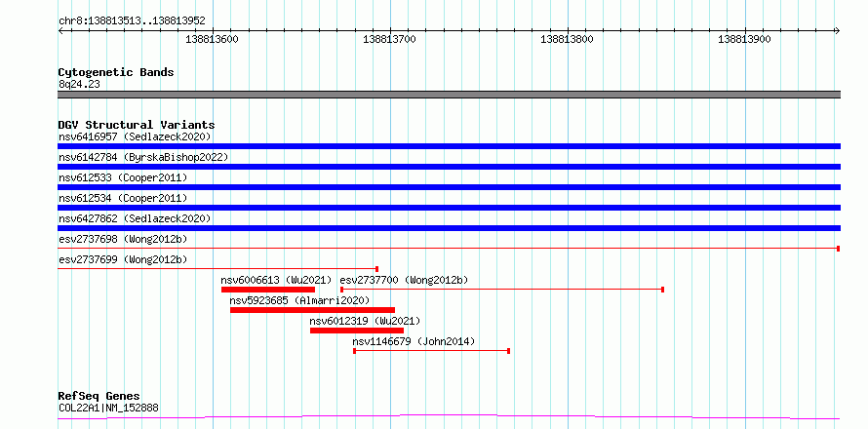The width and height of the screenshot is (868, 429).
Task: Click the gray 8q24.23 cytogenetic band bar
Action: coord(449,95)
